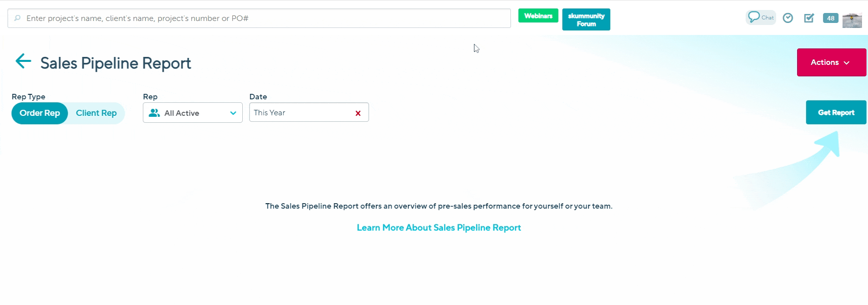The width and height of the screenshot is (868, 305).
Task: Expand the All Active rep dropdown arrow
Action: click(233, 113)
